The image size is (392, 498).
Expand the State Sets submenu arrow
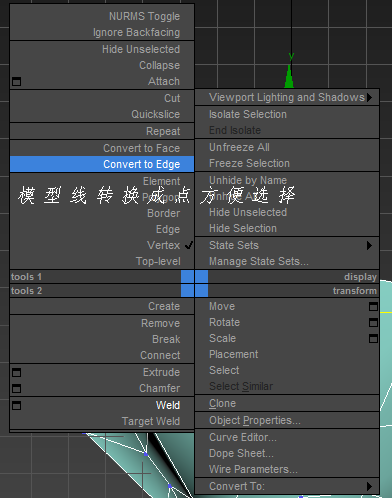[369, 246]
